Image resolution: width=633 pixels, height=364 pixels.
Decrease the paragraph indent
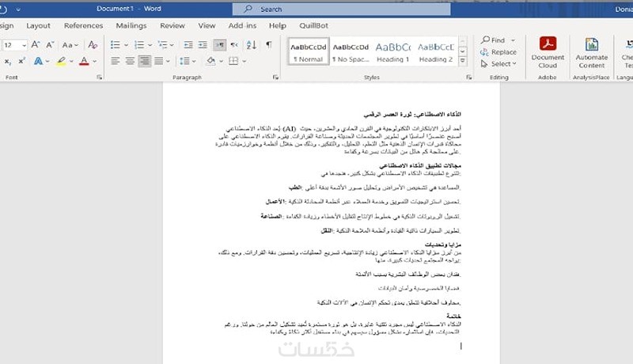coord(188,45)
